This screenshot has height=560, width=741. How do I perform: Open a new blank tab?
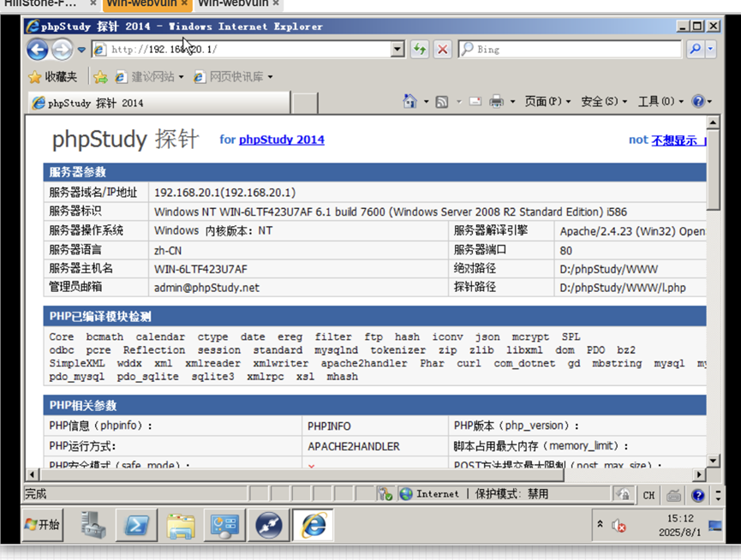[x=305, y=103]
